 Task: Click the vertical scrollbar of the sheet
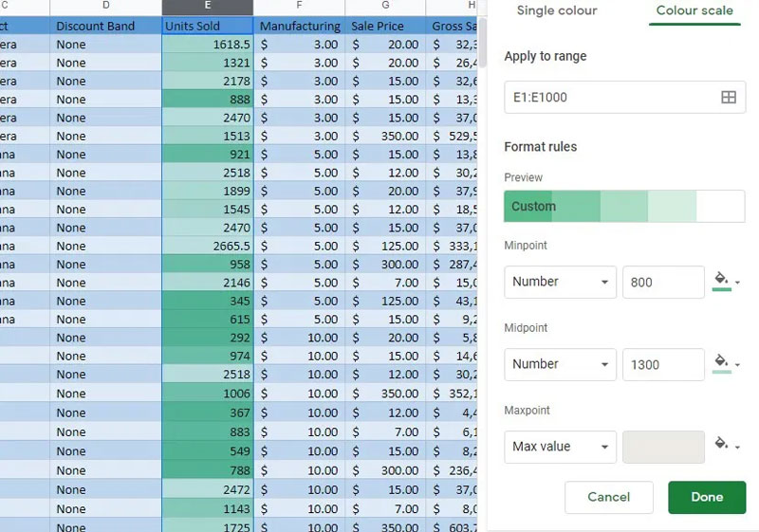click(x=483, y=44)
